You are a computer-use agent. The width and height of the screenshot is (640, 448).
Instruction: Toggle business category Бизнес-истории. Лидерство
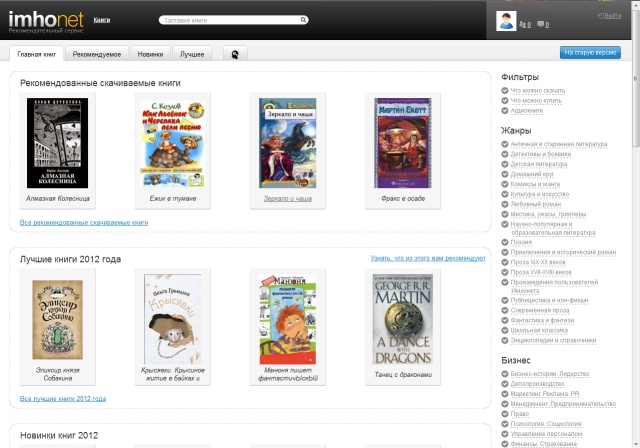[x=545, y=373]
